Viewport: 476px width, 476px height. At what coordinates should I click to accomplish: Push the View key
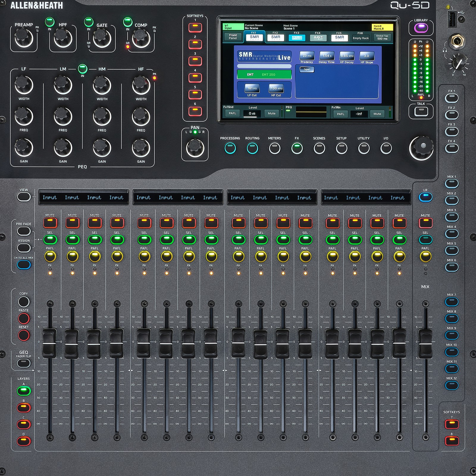click(x=24, y=197)
